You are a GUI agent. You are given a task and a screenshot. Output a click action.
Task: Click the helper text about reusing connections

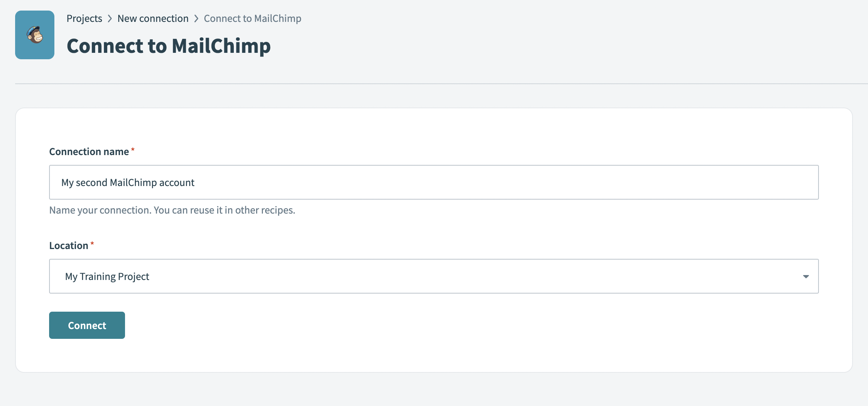pos(172,210)
